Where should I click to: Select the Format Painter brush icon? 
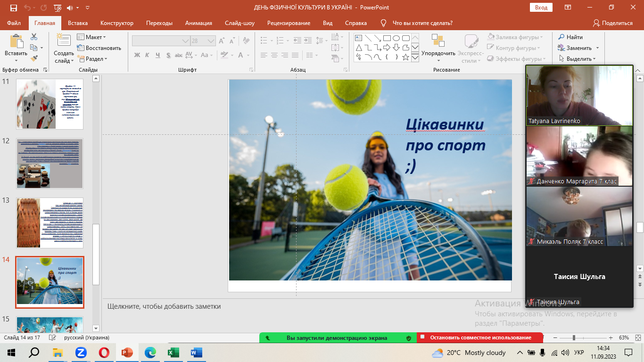34,58
